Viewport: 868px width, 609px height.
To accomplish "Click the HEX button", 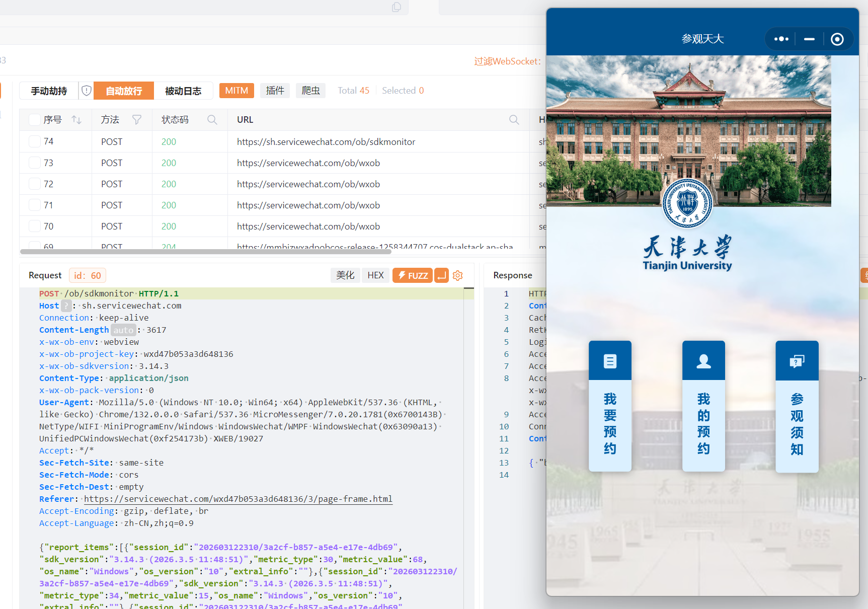I will click(375, 275).
